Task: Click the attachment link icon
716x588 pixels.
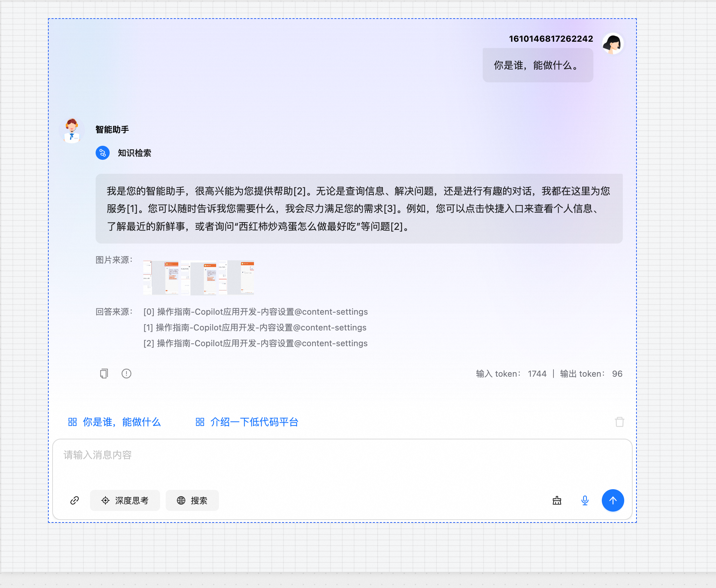Action: click(75, 500)
